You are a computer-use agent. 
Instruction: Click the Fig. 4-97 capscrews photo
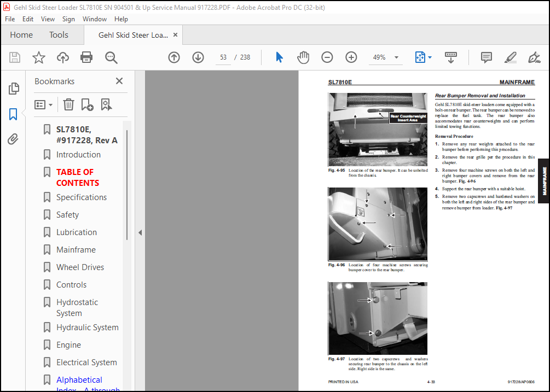pos(378,318)
